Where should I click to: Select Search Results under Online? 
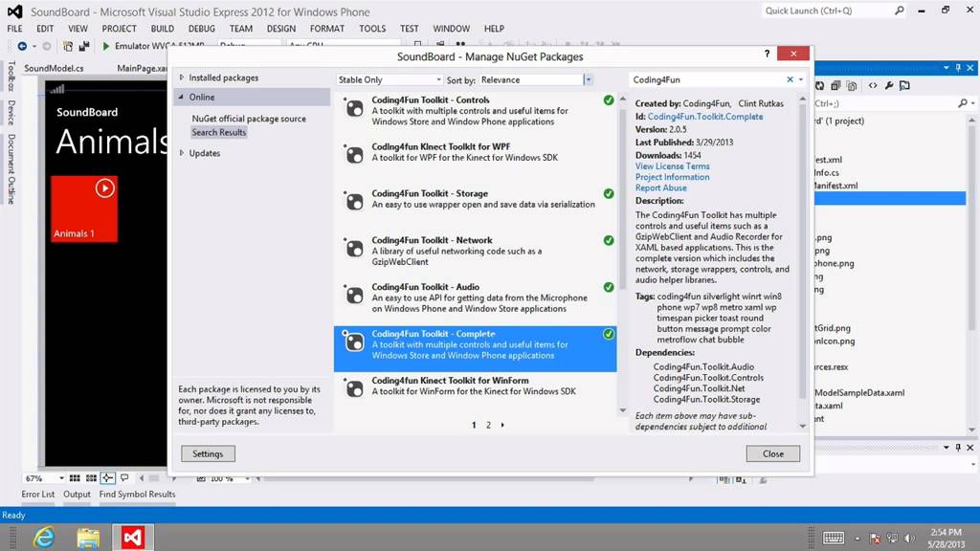point(219,132)
